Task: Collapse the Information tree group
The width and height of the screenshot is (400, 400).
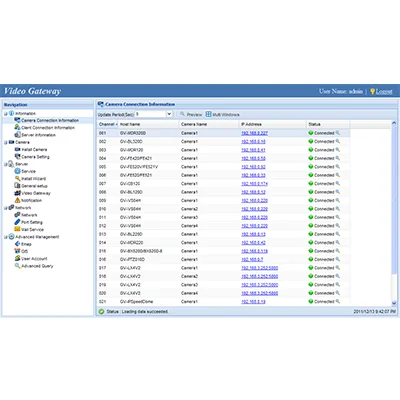Action: 5,114
